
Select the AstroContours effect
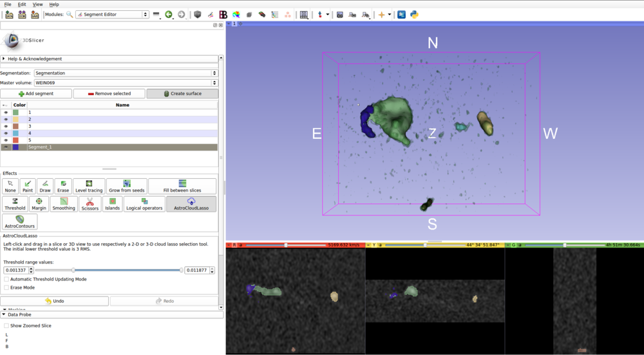click(x=19, y=222)
